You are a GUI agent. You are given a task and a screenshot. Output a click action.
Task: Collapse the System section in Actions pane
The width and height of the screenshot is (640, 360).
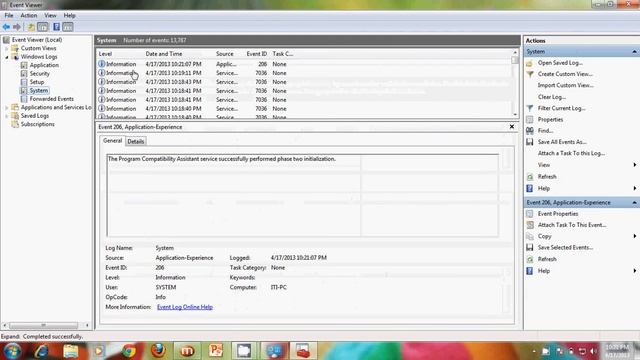coord(634,52)
